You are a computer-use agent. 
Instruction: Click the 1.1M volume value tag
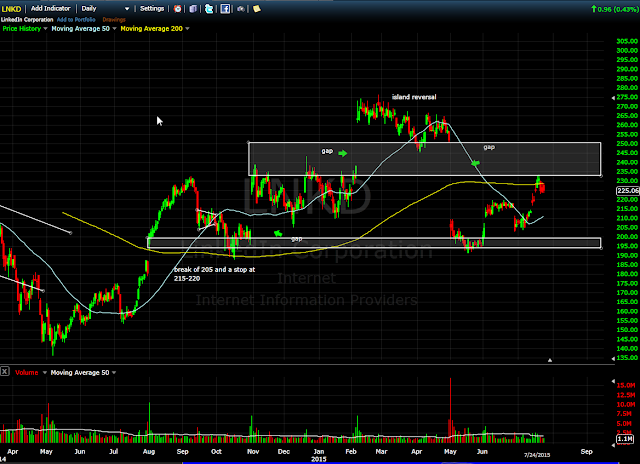coord(625,439)
